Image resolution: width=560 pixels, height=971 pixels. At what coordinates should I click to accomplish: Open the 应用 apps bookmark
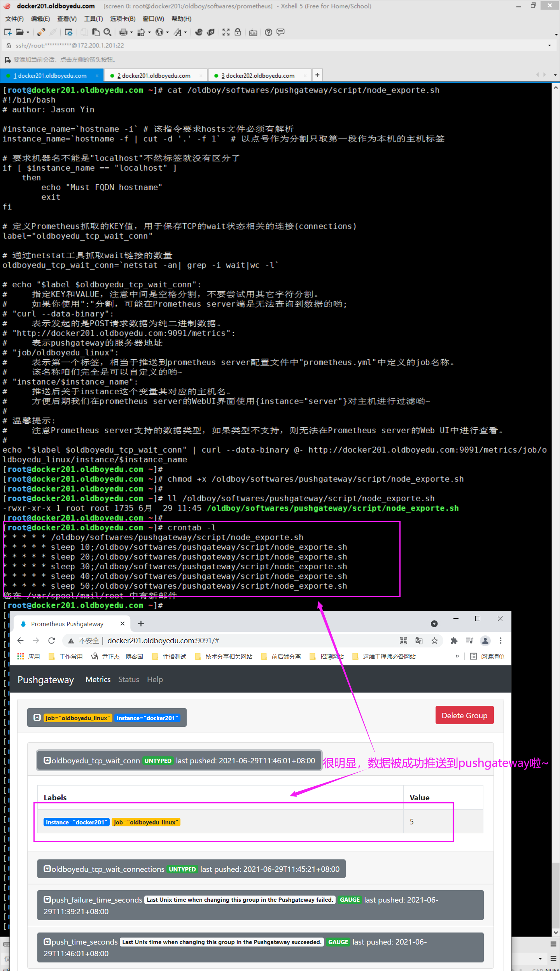pos(29,656)
